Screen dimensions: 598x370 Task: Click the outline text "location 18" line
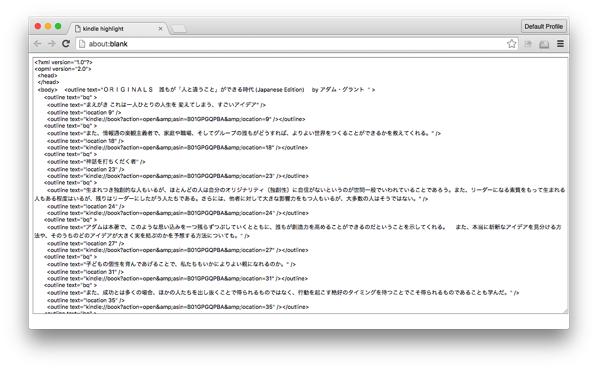pos(85,141)
